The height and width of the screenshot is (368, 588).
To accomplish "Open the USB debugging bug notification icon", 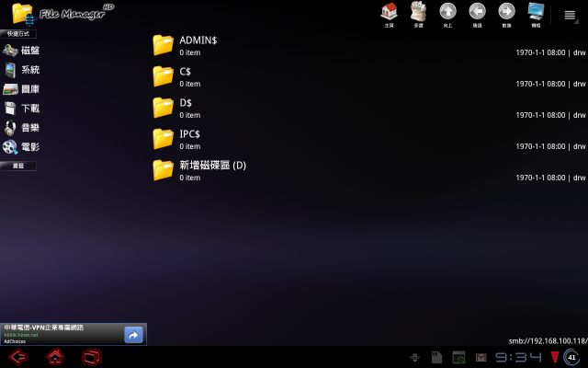I will (414, 357).
